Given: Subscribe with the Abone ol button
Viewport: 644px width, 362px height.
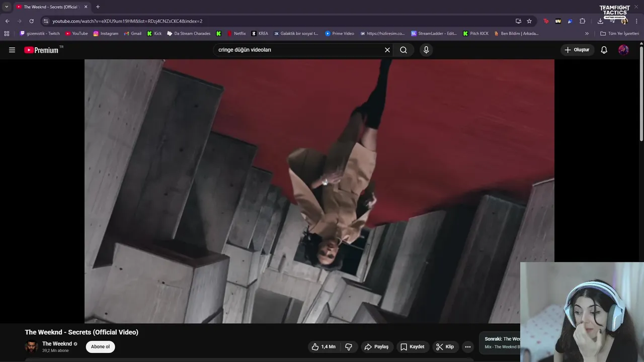Looking at the screenshot, I should tap(100, 347).
